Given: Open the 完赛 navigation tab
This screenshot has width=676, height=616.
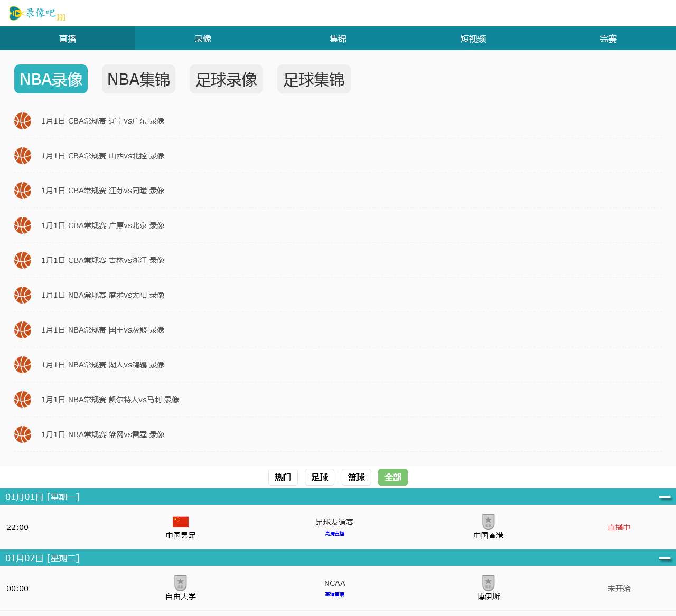Looking at the screenshot, I should point(608,39).
